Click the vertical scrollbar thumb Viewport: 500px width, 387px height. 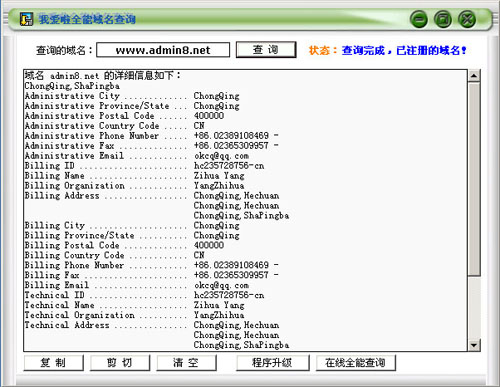(x=474, y=179)
